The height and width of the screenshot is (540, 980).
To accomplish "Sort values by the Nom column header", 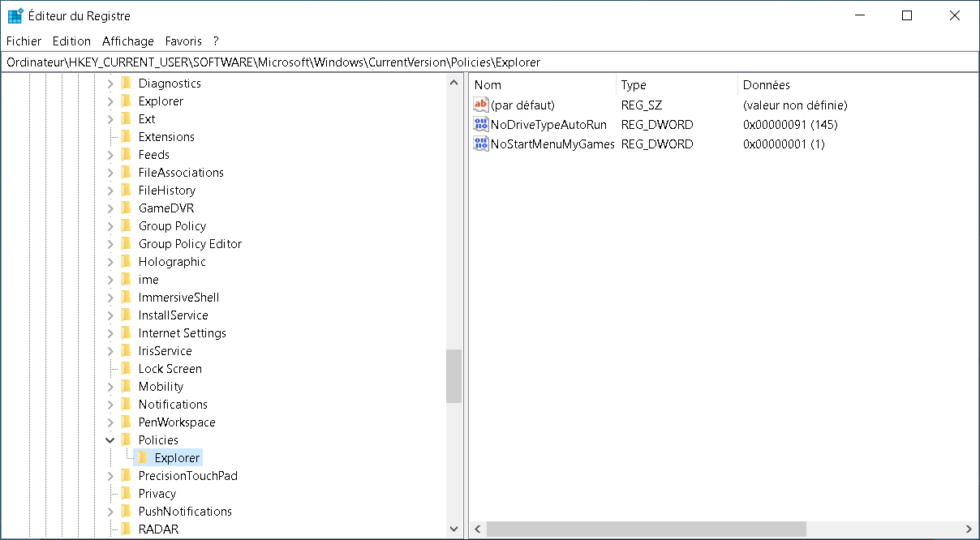I will 543,85.
